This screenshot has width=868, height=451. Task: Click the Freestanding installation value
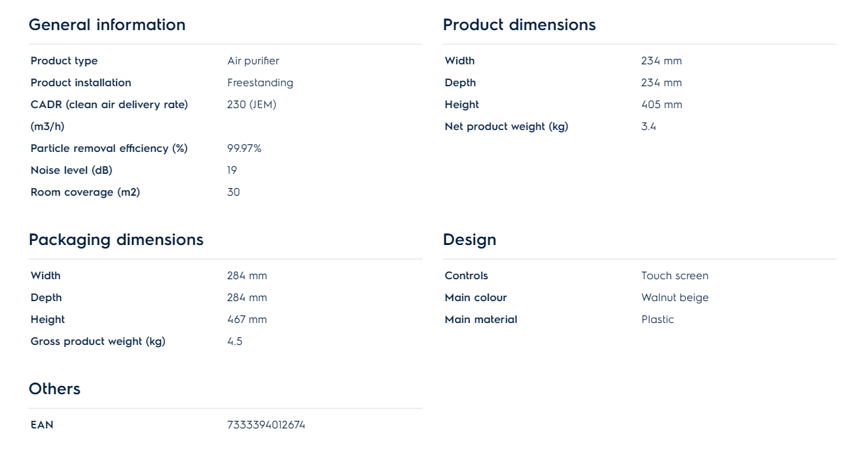click(260, 83)
